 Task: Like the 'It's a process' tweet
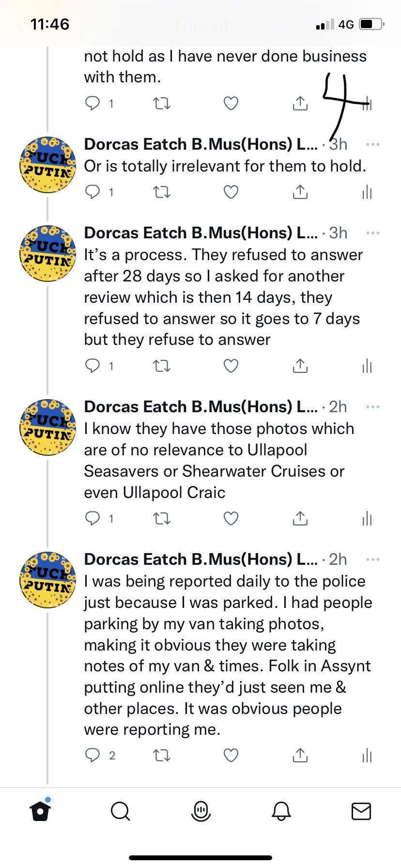click(231, 366)
